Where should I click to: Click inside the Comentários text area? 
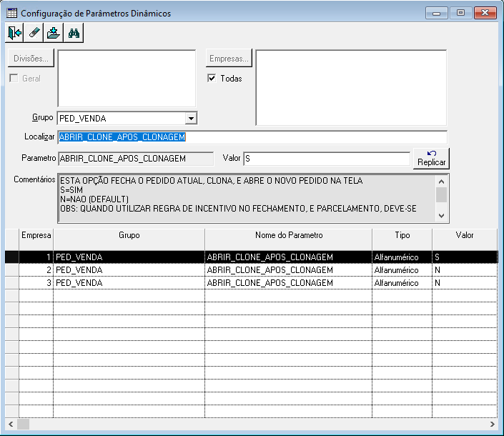click(247, 198)
